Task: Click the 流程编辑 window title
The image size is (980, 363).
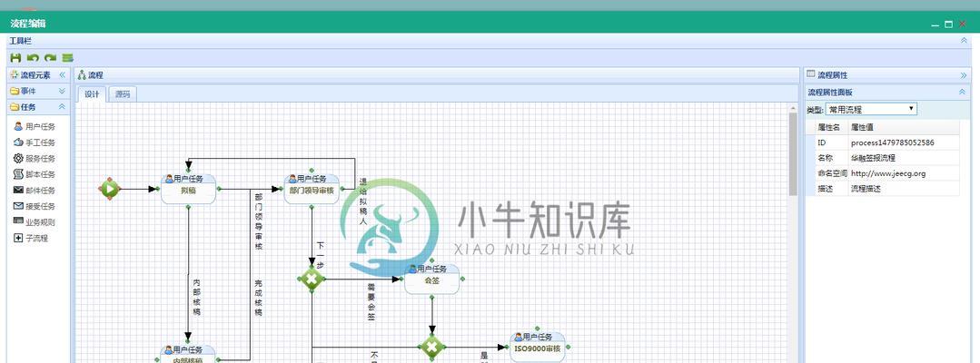Action: click(27, 24)
